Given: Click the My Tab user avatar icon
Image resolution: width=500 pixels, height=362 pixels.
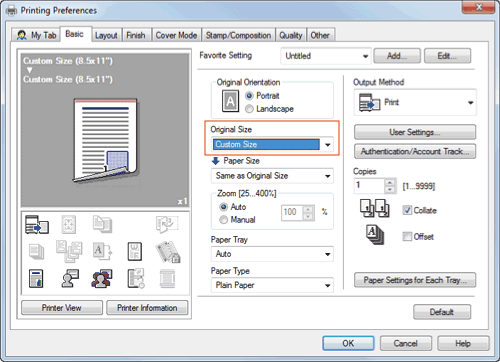Looking at the screenshot, I should (22, 35).
